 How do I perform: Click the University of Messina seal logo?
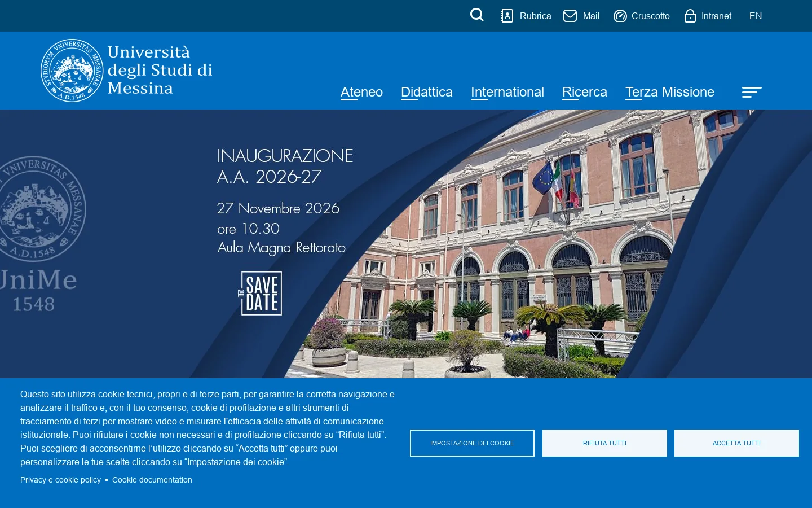tap(72, 71)
